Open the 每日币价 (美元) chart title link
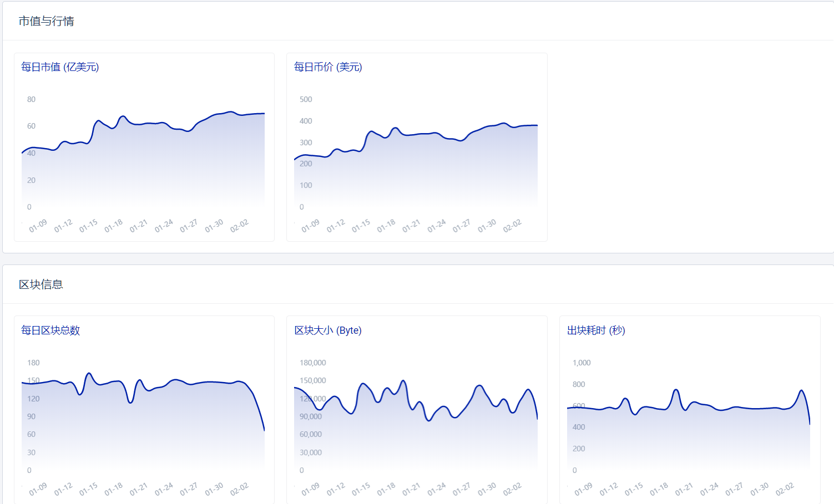Viewport: 834px width, 504px height. pyautogui.click(x=328, y=67)
